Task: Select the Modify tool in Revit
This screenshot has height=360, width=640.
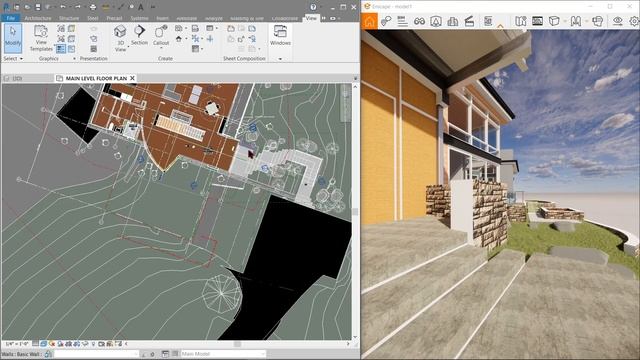Action: click(13, 38)
